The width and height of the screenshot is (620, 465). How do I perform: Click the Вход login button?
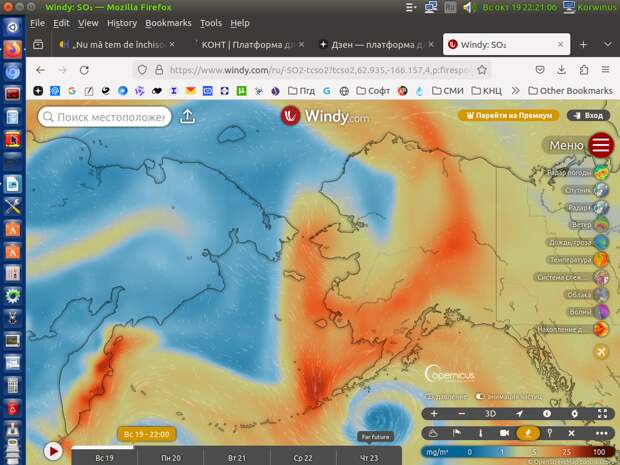pyautogui.click(x=588, y=115)
